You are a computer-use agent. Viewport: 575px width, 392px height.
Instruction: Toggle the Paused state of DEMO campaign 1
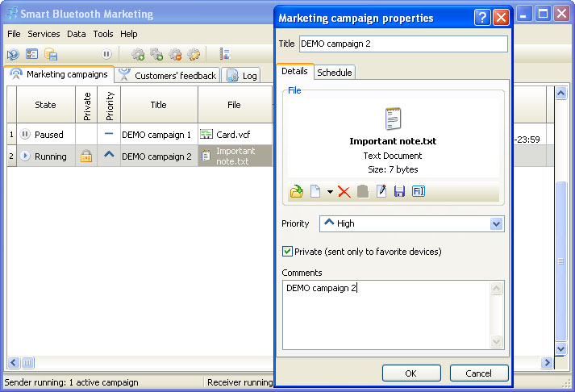tap(26, 135)
